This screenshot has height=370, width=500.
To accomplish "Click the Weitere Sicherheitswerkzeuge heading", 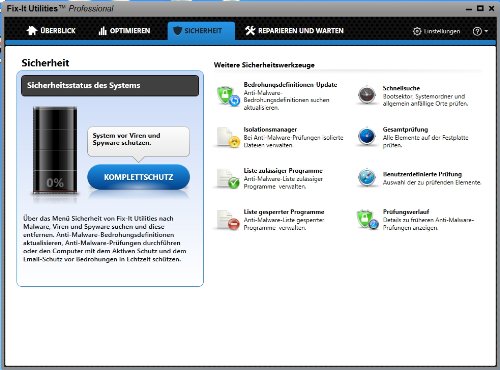I will [264, 65].
